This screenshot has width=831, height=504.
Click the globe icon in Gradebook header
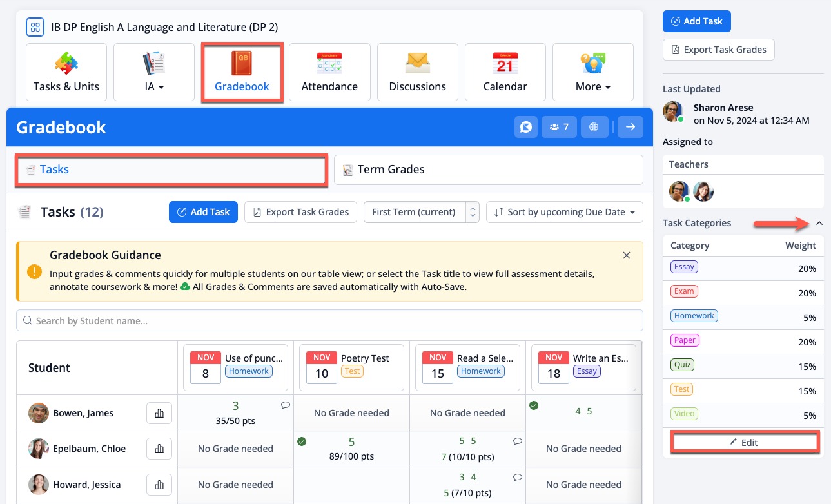[x=594, y=127]
